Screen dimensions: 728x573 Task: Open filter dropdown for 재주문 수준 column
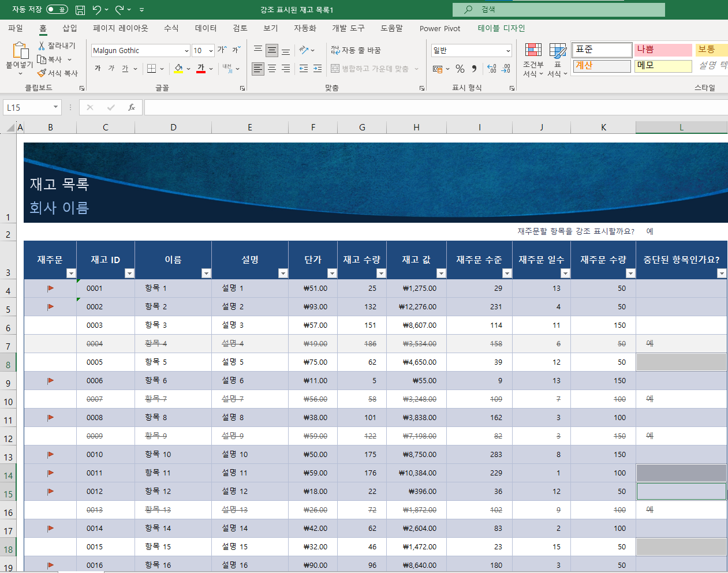coord(507,274)
